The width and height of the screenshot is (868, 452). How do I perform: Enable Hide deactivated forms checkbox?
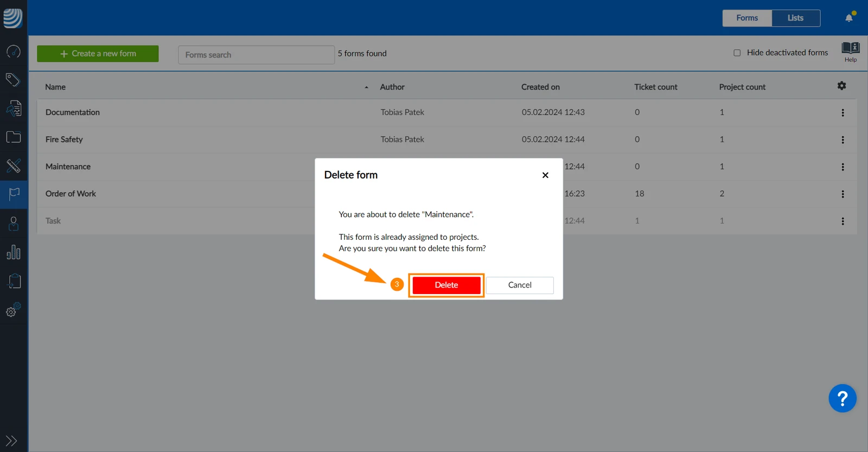pyautogui.click(x=737, y=53)
